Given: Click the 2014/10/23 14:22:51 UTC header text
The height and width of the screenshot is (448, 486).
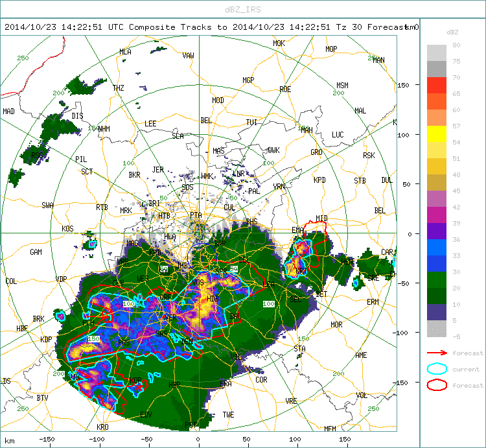Looking at the screenshot, I should coord(64,27).
